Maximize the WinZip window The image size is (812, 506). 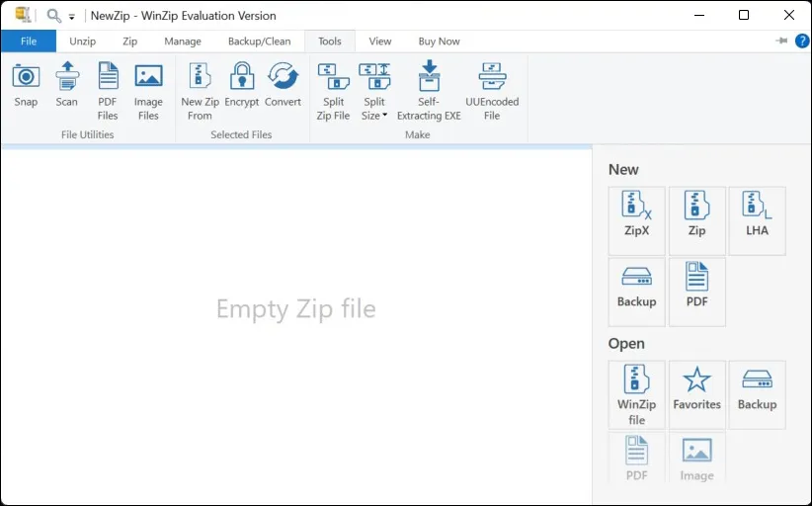pyautogui.click(x=744, y=15)
